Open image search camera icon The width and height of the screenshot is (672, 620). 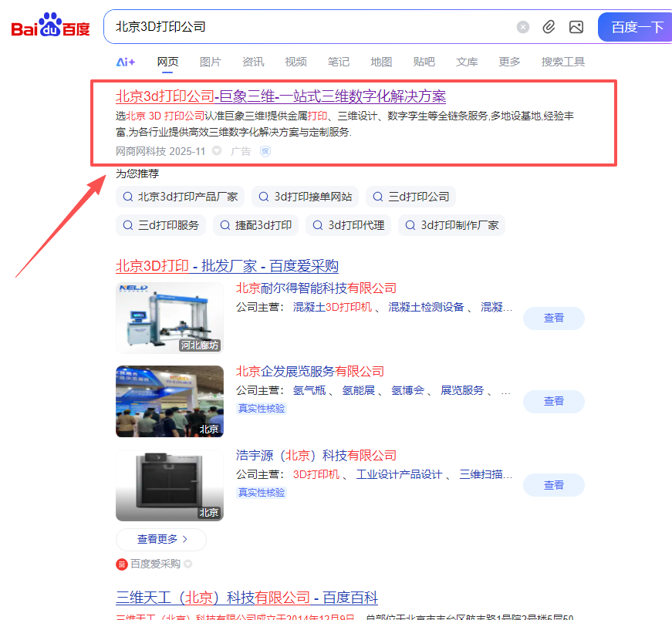[576, 27]
